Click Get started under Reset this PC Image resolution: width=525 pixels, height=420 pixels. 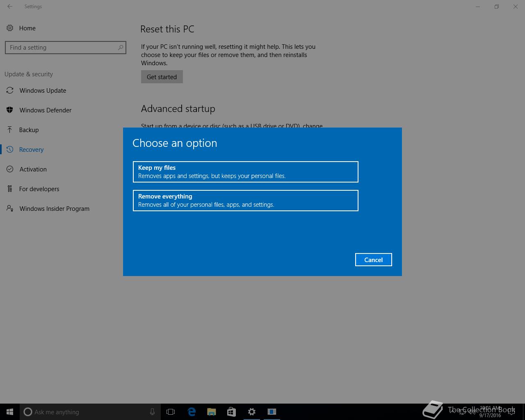click(162, 77)
